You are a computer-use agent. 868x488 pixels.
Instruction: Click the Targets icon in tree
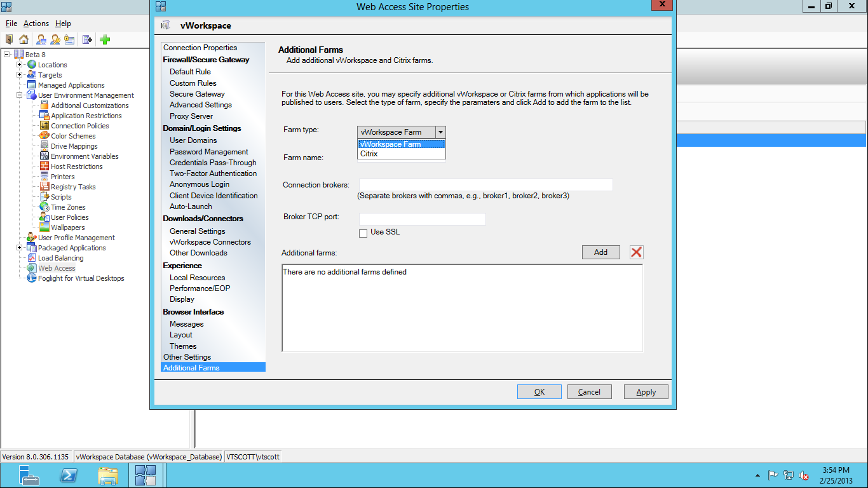(x=32, y=75)
